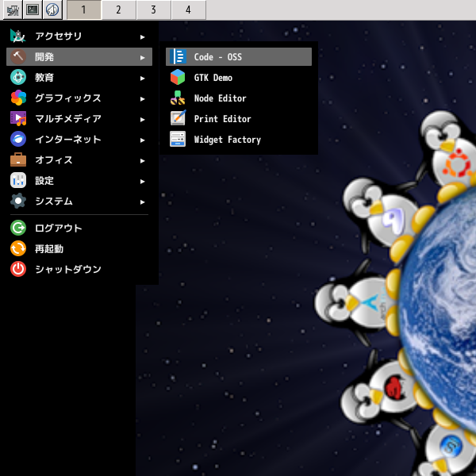Switch to workspace 3
The width and height of the screenshot is (476, 476).
154,10
